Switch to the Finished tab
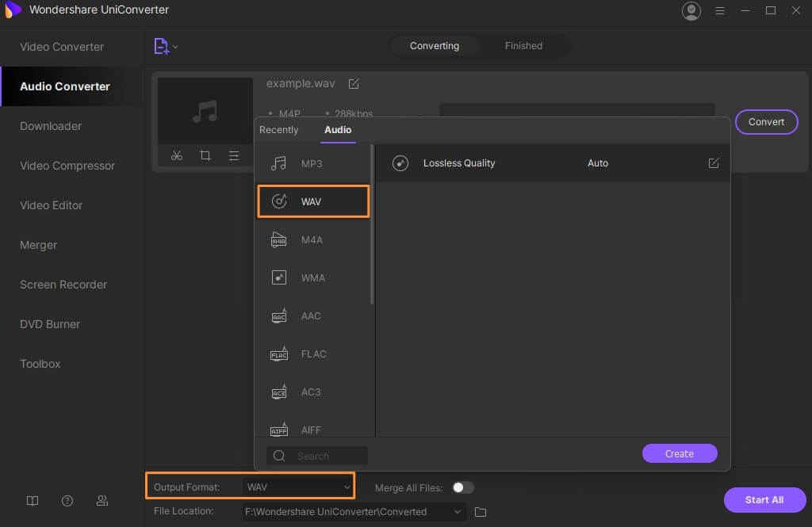 pyautogui.click(x=523, y=46)
